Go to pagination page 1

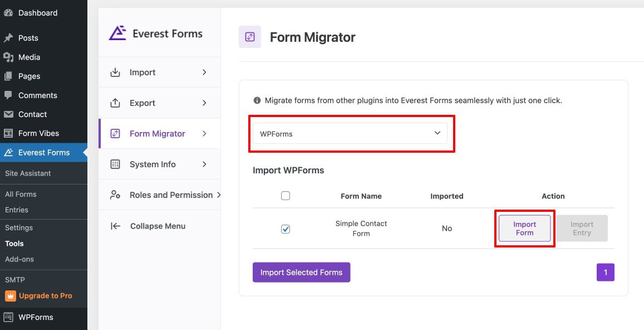[606, 273]
